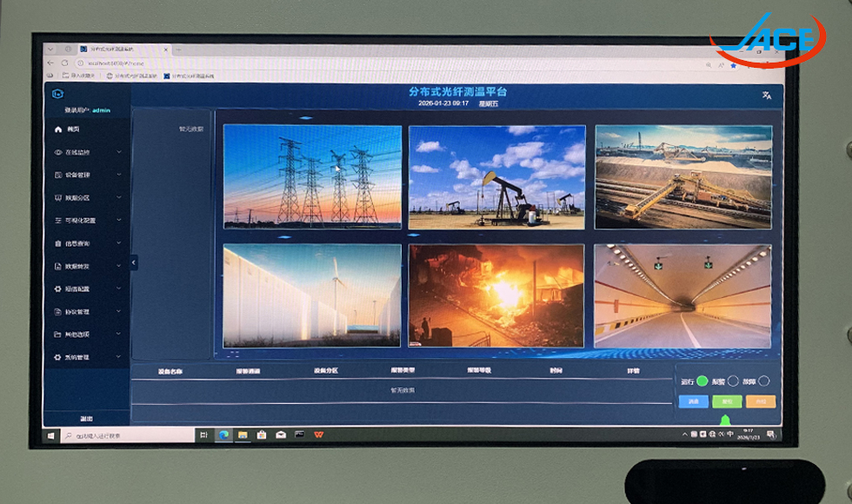Select the 故障 status circle
This screenshot has height=504, width=852.
763,381
